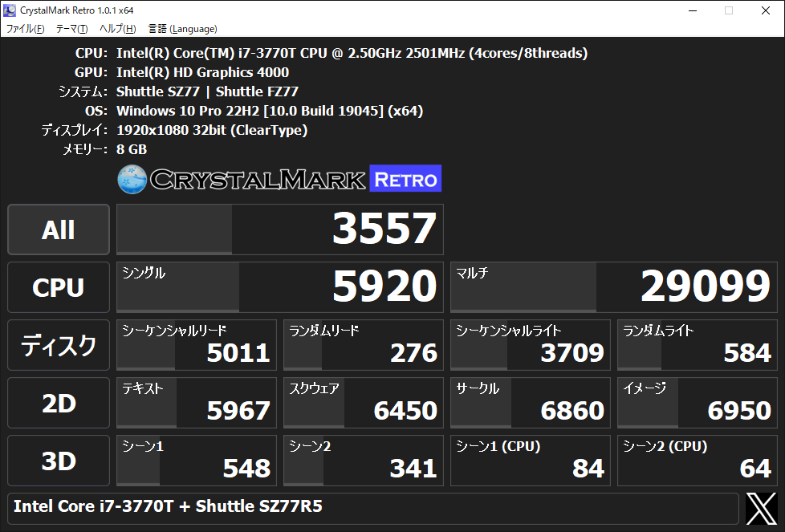This screenshot has width=785, height=532.
Task: Click the シーン1 (CPU) score 84
Action: pyautogui.click(x=531, y=461)
